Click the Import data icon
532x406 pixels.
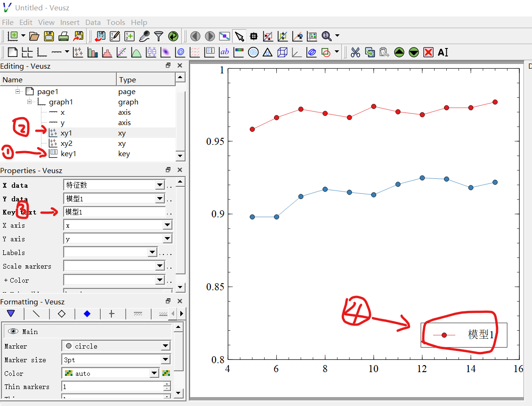[100, 36]
